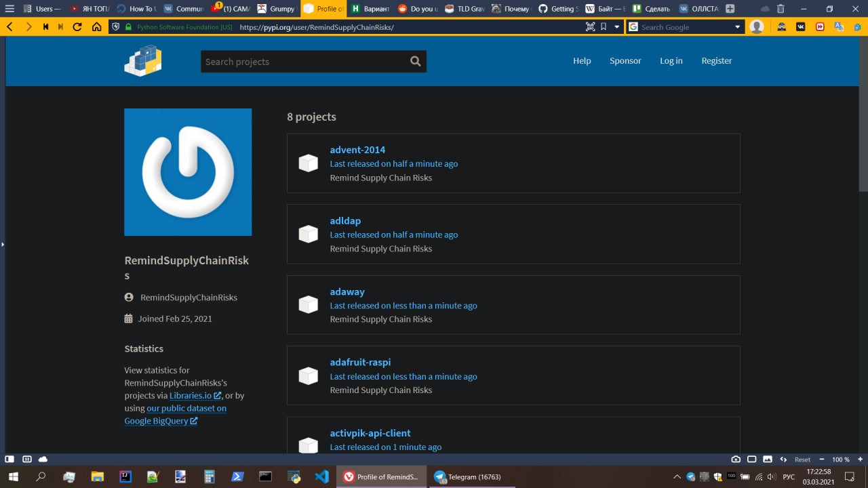Expand the address bar dropdown arrow
Viewport: 868px width, 488px height.
click(616, 27)
